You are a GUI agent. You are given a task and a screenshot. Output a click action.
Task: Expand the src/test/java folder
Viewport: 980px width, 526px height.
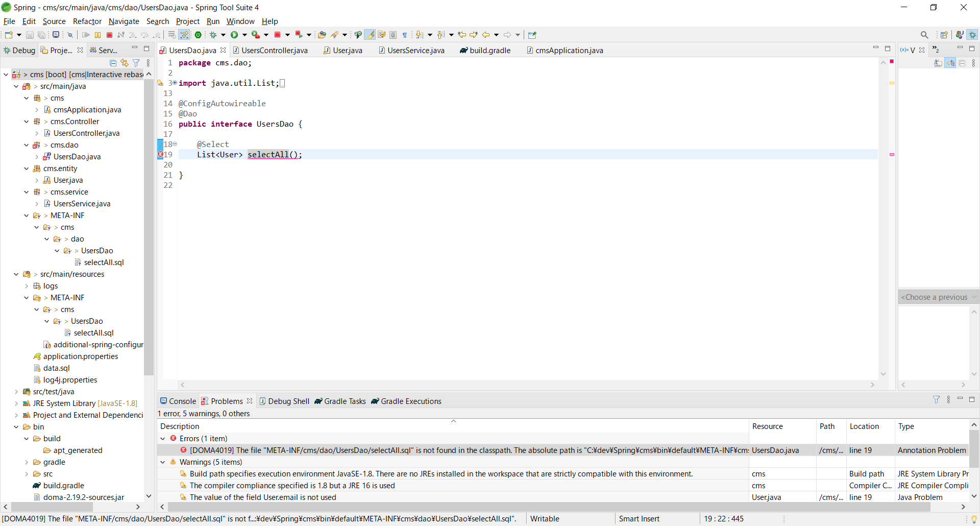16,392
